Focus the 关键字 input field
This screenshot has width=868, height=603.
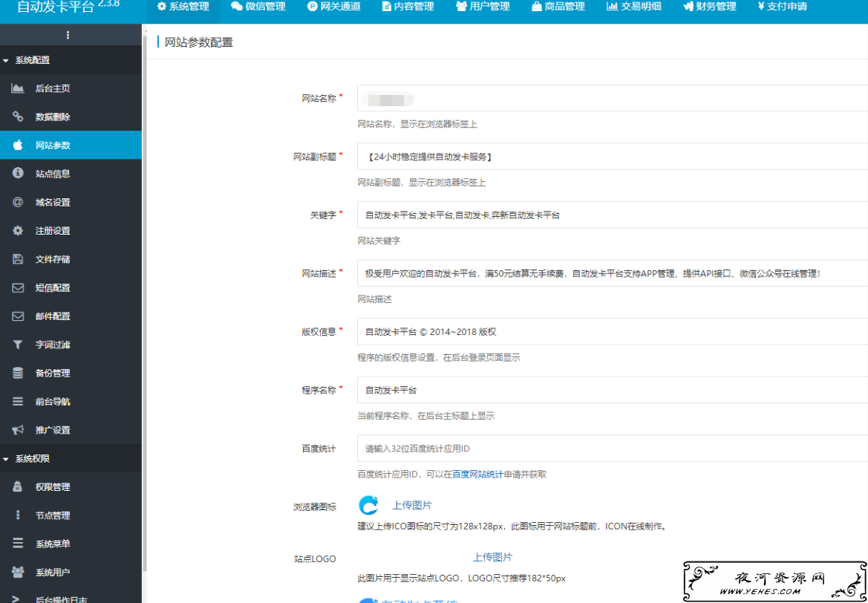click(613, 215)
